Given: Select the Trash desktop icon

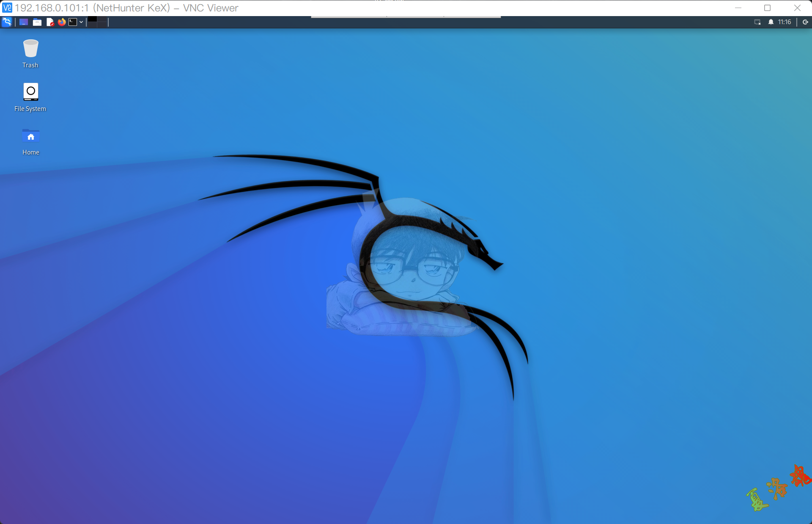Looking at the screenshot, I should click(30, 49).
